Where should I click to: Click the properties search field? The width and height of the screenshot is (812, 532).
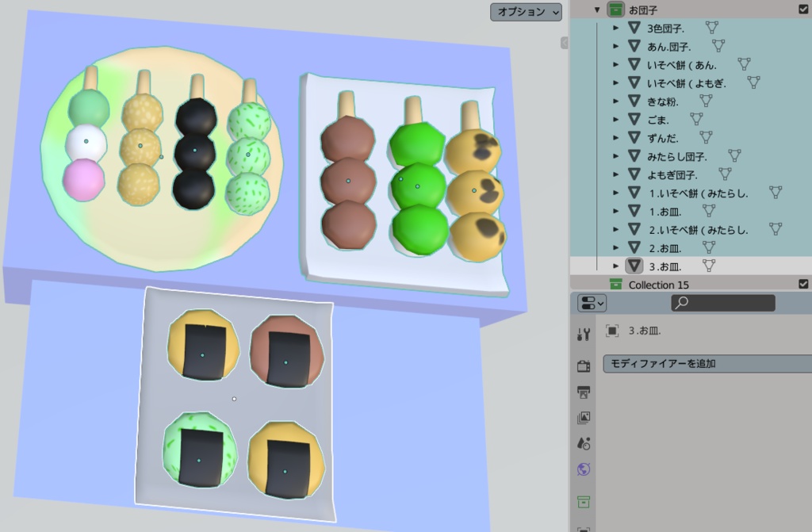(x=723, y=303)
